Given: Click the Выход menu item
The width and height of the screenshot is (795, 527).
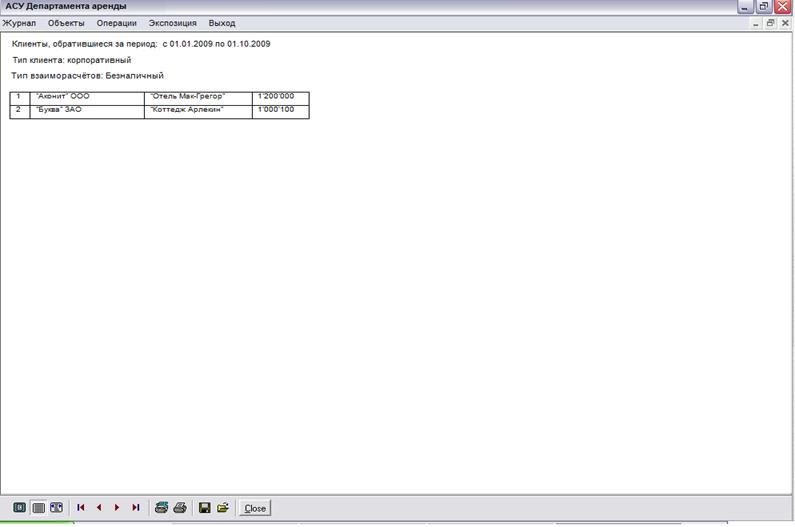Looking at the screenshot, I should (x=222, y=23).
